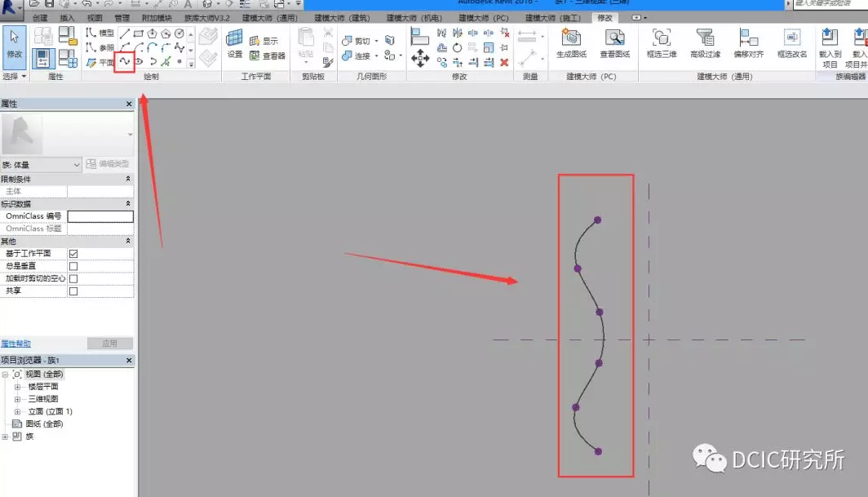Expand the 立面 (立面 1) tree node
The width and height of the screenshot is (868, 497).
pyautogui.click(x=17, y=411)
